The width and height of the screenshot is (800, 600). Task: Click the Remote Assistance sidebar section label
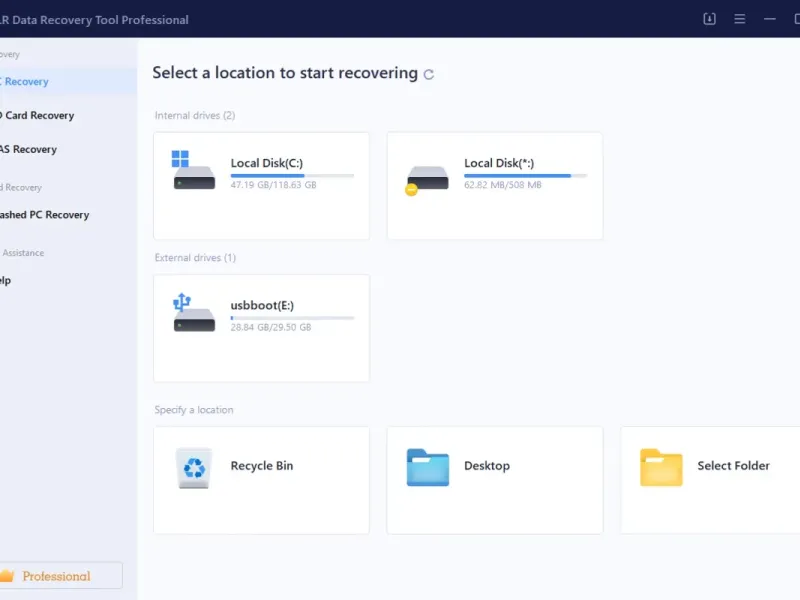tap(22, 253)
